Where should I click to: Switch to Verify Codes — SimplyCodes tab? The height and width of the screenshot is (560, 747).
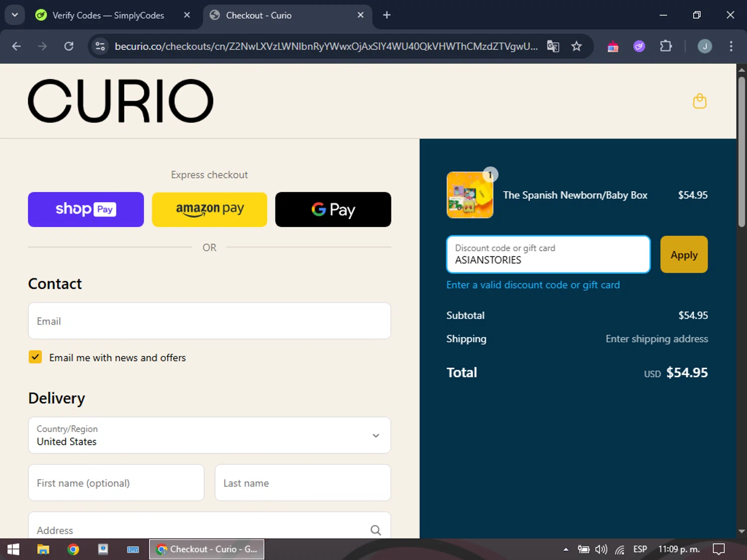(108, 15)
